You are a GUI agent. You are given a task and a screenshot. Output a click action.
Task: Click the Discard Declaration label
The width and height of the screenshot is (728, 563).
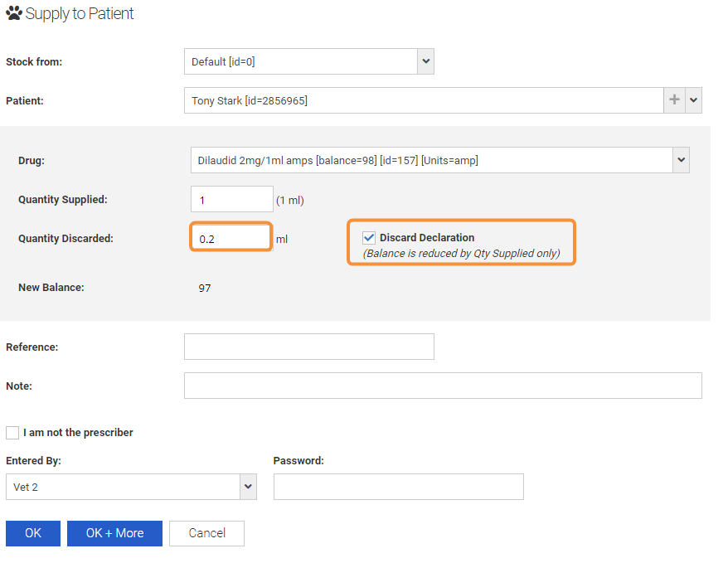[427, 238]
